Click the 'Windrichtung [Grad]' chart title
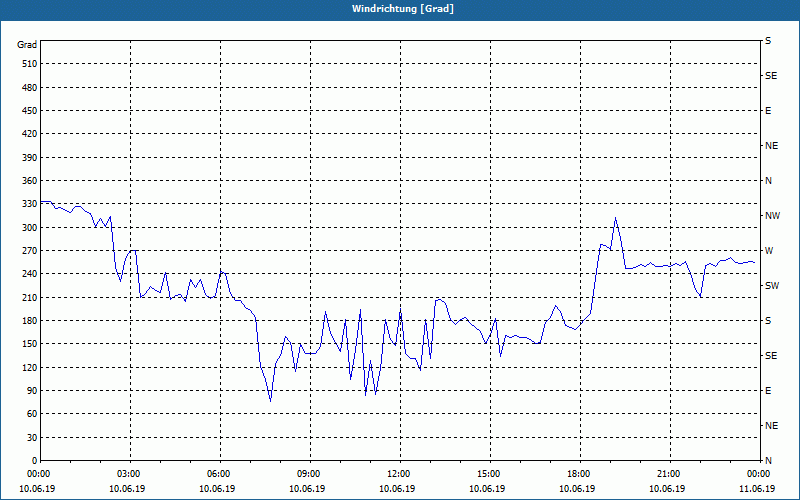This screenshot has width=800, height=500. point(403,9)
